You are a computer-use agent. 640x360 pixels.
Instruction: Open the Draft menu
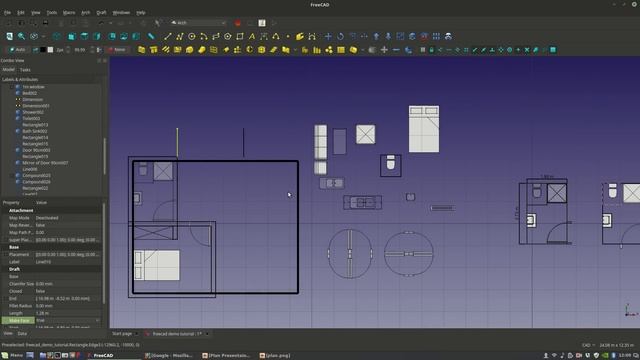101,13
